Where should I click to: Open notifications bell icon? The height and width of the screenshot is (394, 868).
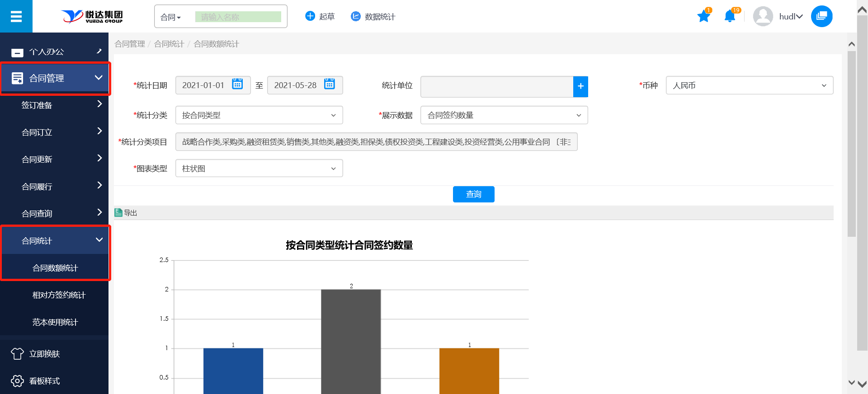pos(730,17)
